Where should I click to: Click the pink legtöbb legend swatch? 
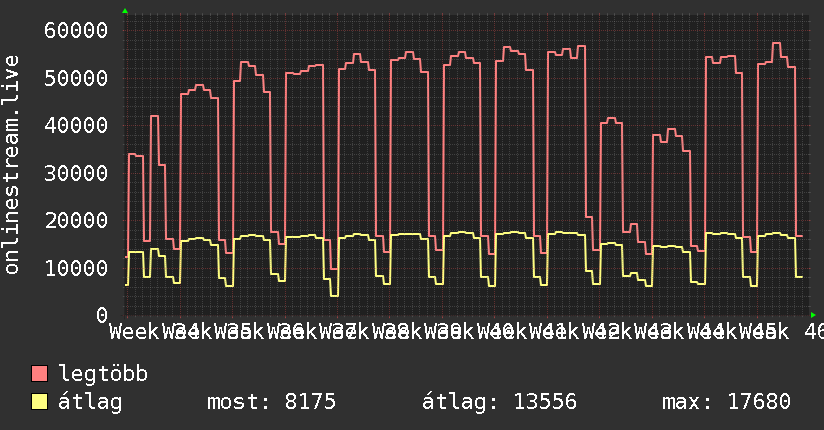(40, 374)
